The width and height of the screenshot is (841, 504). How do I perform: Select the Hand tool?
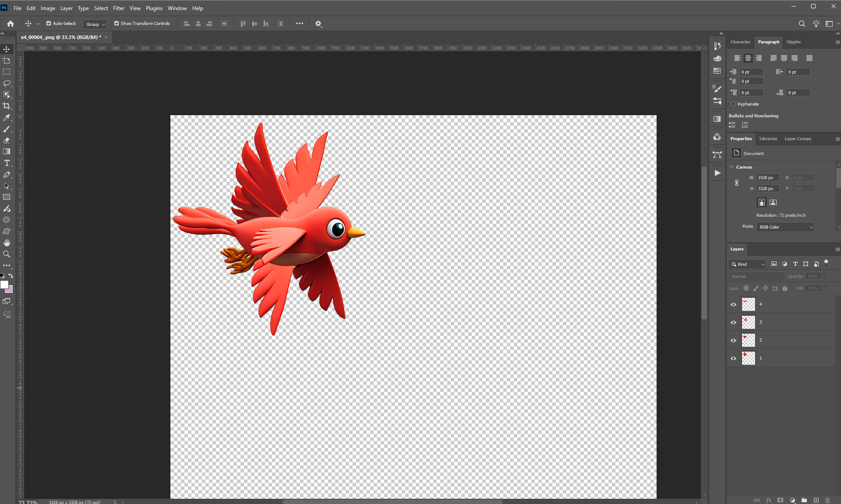click(x=7, y=243)
